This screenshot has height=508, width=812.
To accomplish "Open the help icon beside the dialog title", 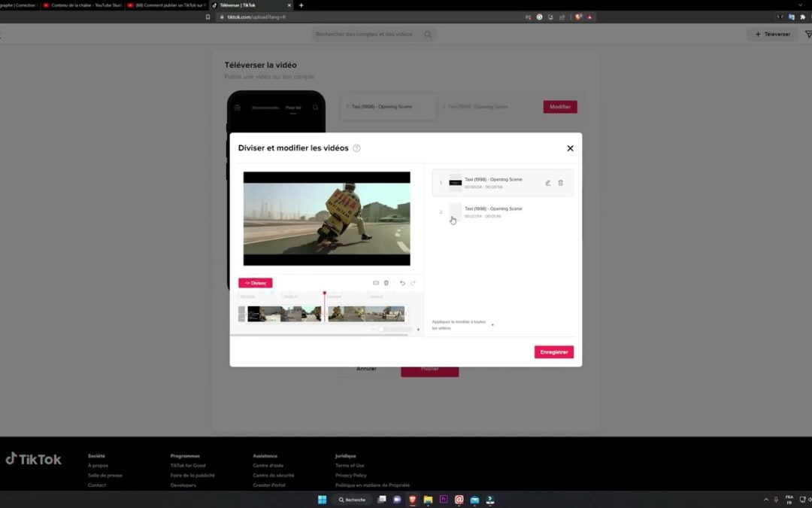I will pyautogui.click(x=357, y=148).
